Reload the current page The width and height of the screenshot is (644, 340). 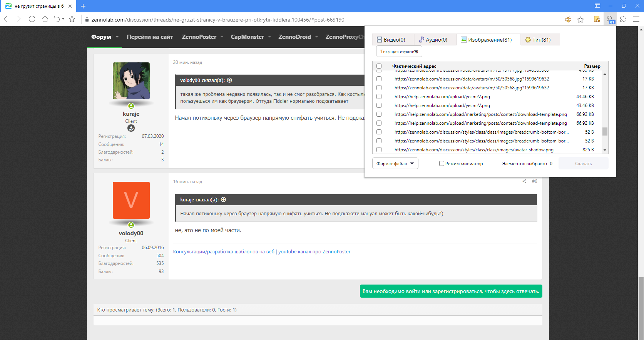[32, 19]
